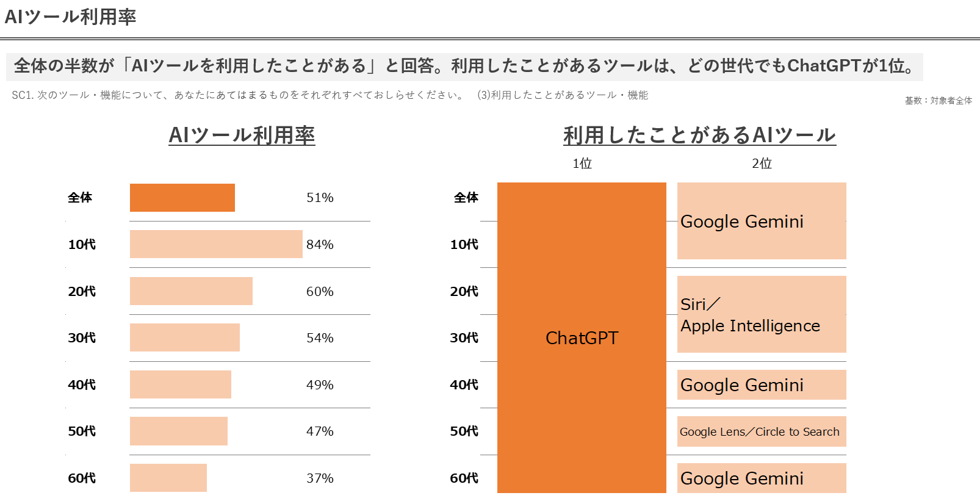Click the large ChatGPT first-place block
The height and width of the screenshot is (501, 980).
click(581, 337)
